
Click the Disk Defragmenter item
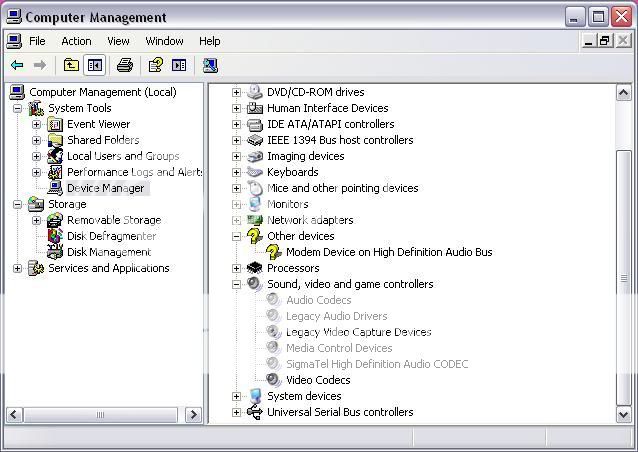[111, 236]
